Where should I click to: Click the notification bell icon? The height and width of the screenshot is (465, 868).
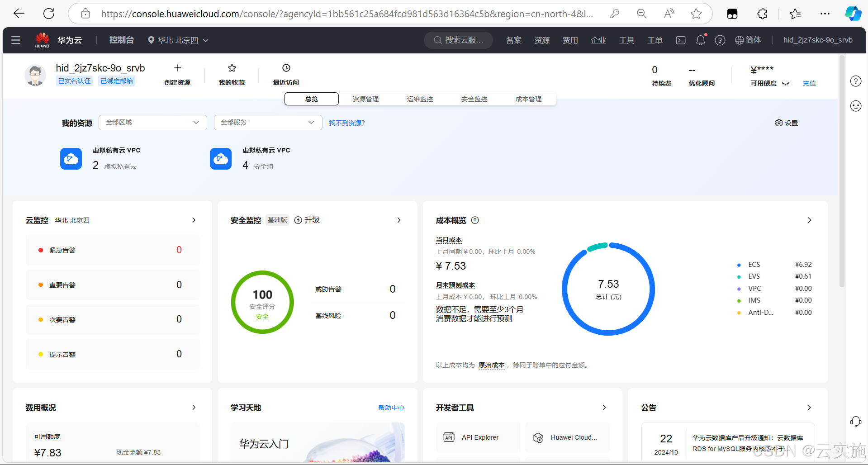[x=700, y=40]
